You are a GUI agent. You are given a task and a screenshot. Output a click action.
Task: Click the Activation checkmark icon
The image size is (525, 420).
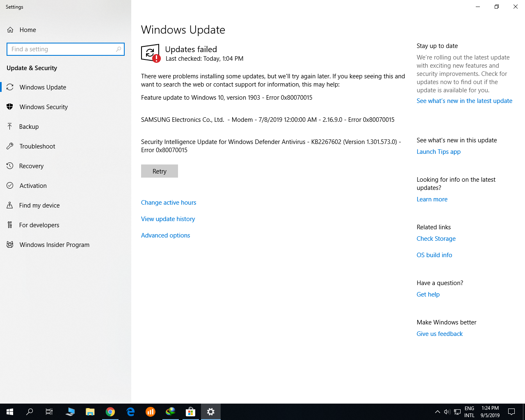pyautogui.click(x=10, y=185)
